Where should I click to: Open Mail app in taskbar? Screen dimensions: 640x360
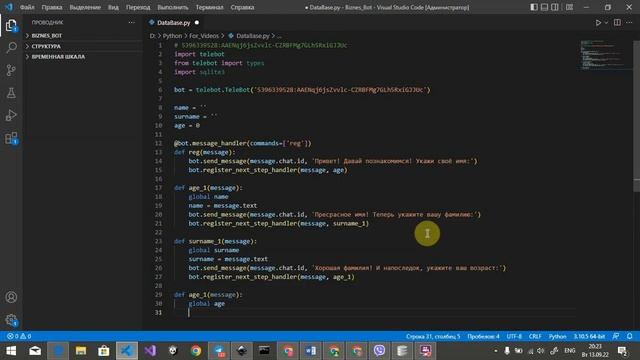point(35,351)
